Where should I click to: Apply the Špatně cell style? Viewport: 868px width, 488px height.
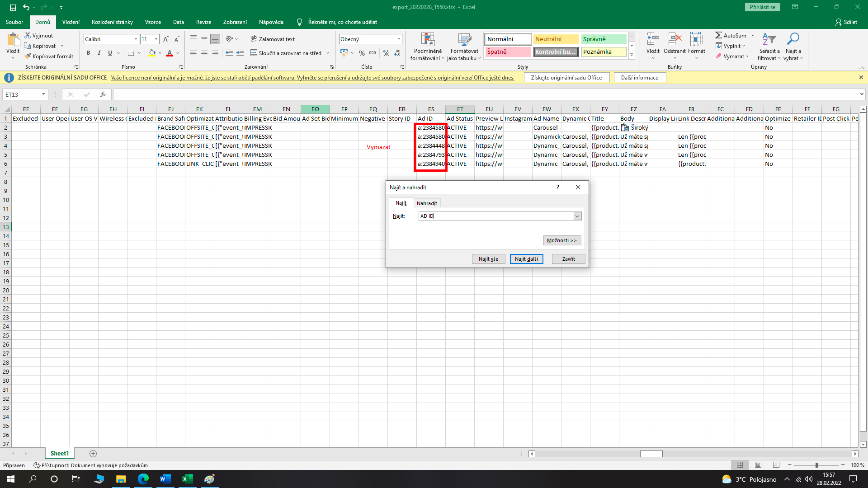[508, 52]
